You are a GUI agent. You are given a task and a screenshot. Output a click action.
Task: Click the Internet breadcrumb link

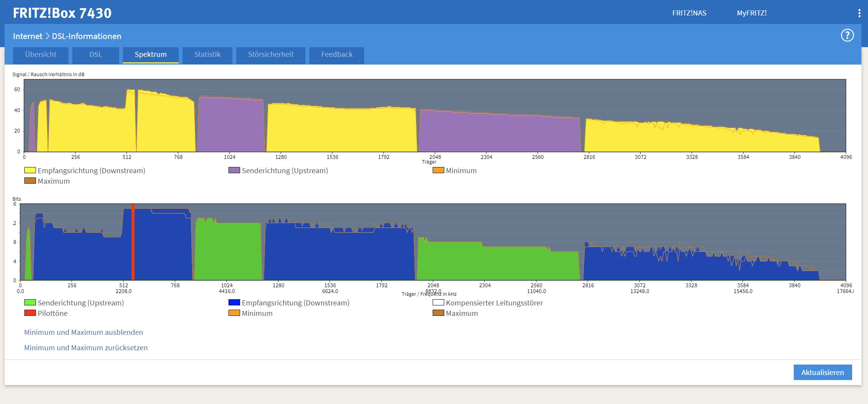[27, 36]
